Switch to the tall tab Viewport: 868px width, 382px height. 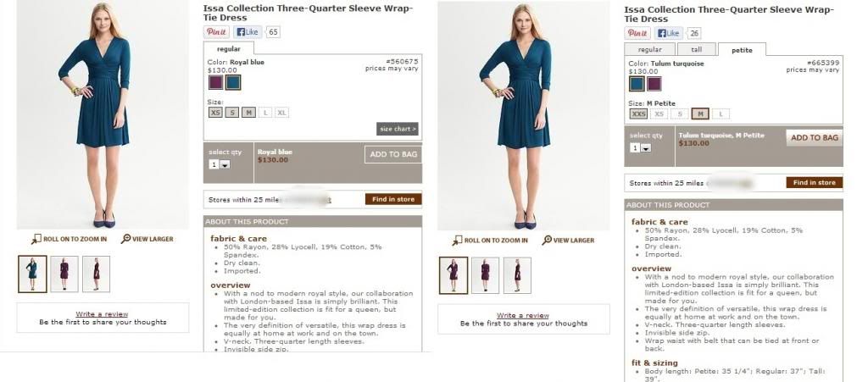697,49
